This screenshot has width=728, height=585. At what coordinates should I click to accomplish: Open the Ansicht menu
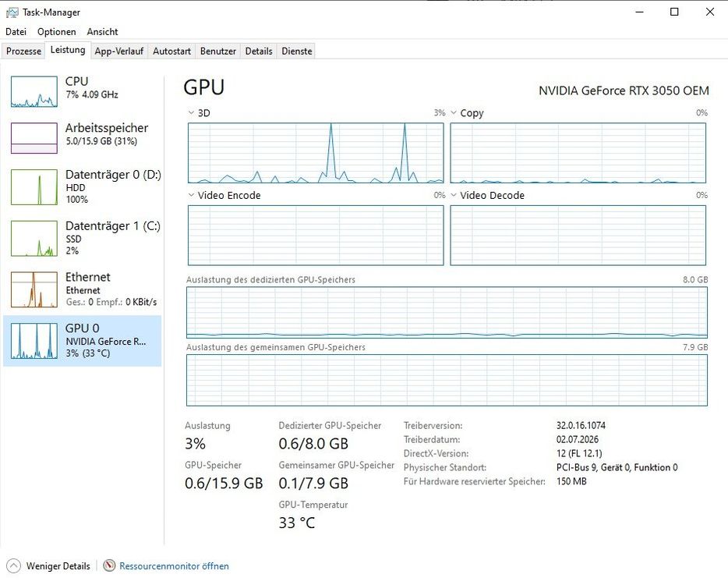point(103,32)
